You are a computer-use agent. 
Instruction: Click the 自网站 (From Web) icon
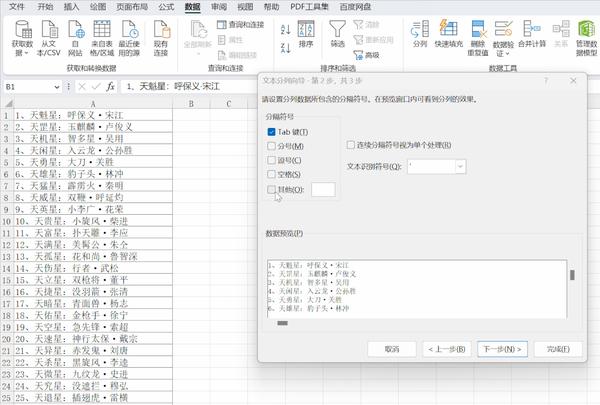(x=75, y=29)
